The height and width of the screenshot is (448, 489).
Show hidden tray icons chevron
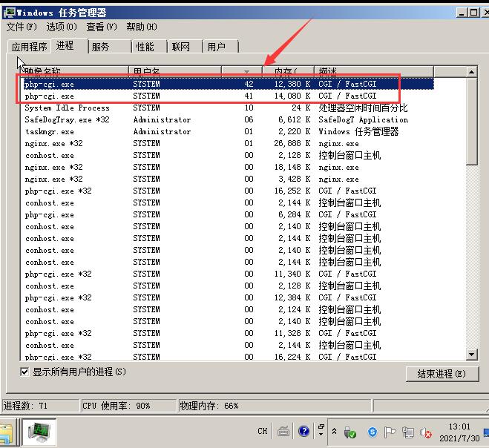pyautogui.click(x=334, y=432)
